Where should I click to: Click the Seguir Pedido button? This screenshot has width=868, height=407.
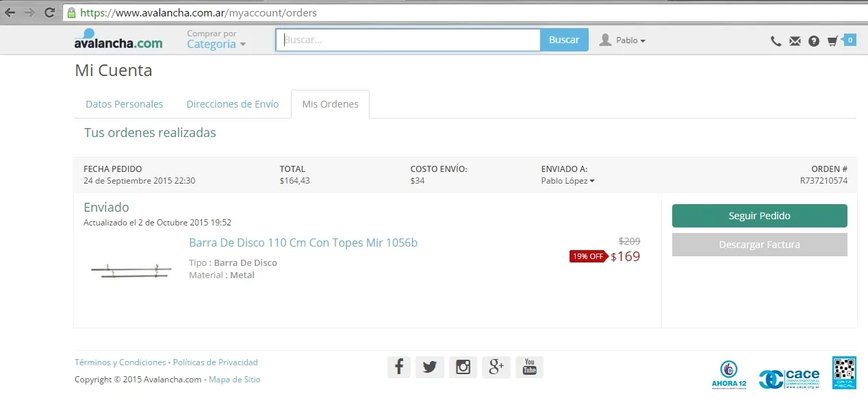click(759, 216)
